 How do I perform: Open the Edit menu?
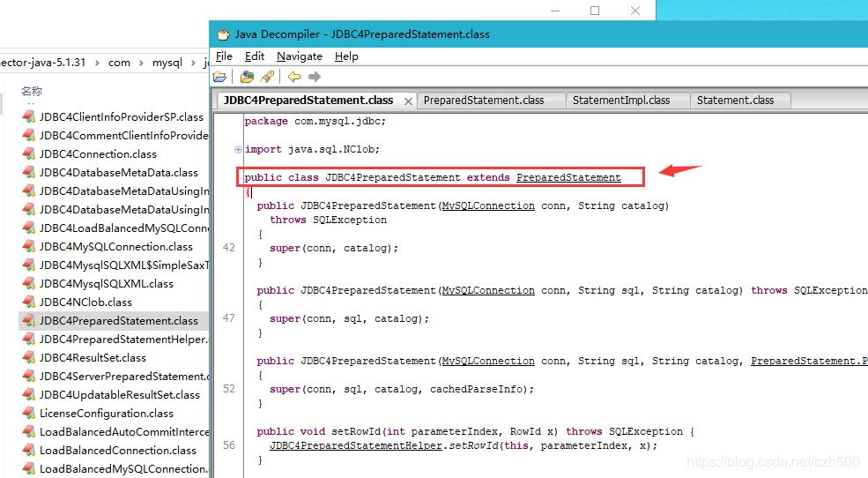[x=255, y=56]
